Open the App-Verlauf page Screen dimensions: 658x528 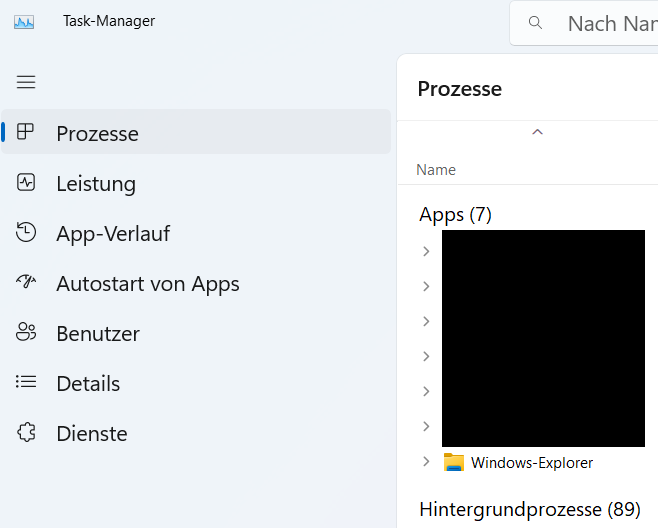[x=113, y=233]
